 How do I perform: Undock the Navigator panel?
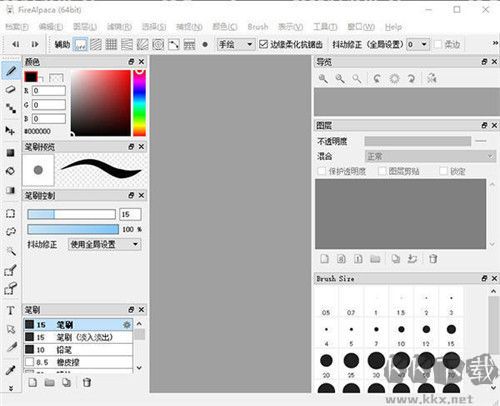point(484,62)
